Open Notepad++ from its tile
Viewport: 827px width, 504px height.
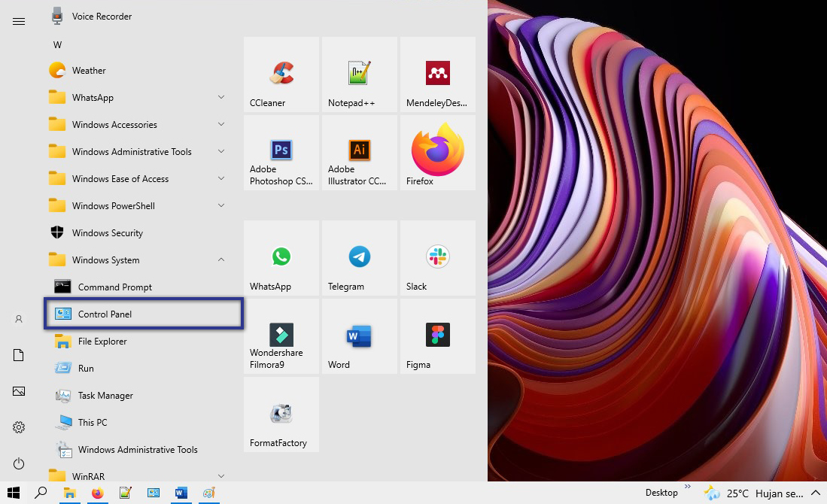(x=359, y=74)
